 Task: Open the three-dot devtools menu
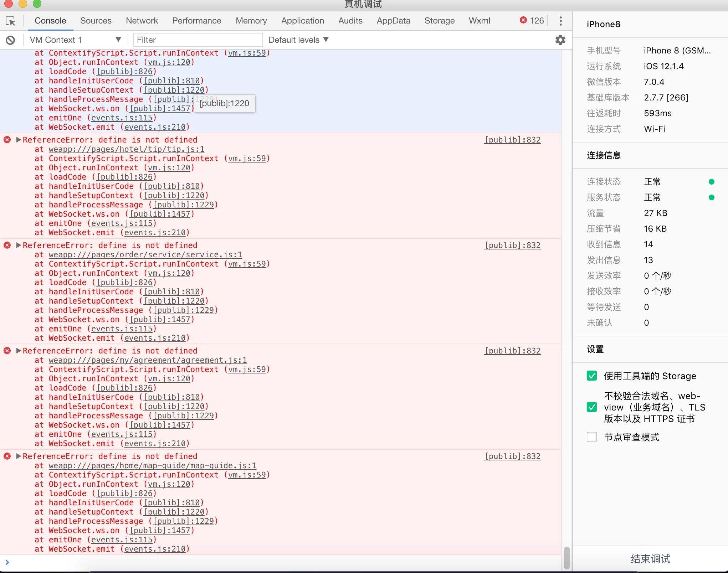[x=560, y=21]
